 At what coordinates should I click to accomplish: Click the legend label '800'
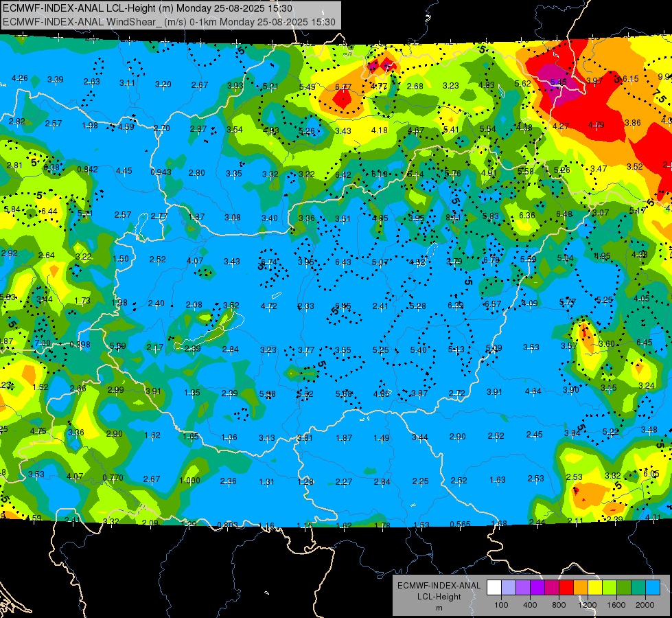(x=559, y=605)
